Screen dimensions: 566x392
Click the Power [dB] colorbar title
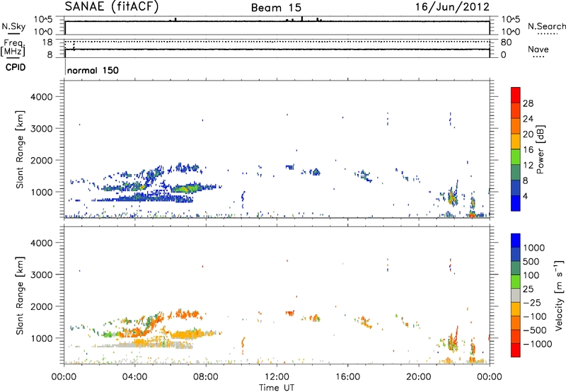(x=540, y=149)
